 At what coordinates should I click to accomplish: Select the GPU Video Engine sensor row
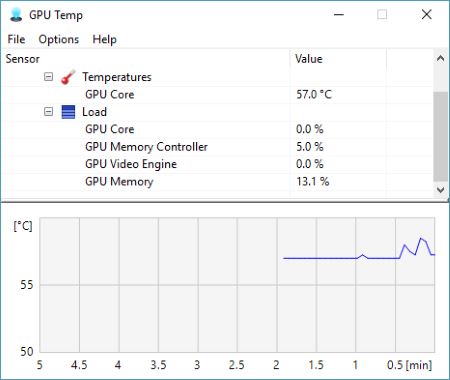pos(217,164)
